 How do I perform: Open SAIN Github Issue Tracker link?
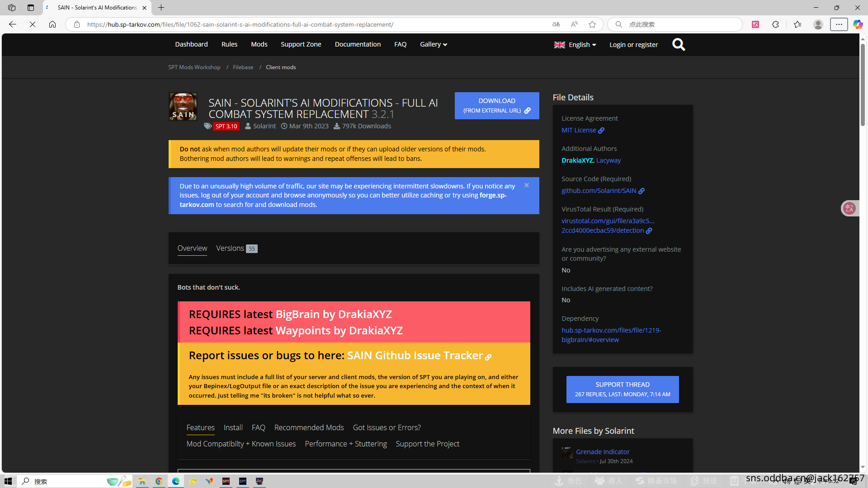(x=419, y=356)
